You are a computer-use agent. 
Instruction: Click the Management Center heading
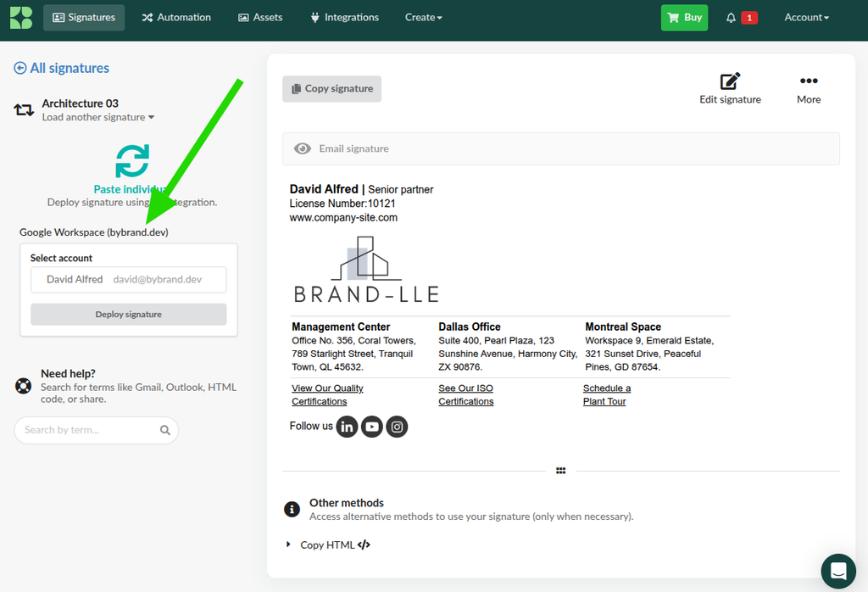click(341, 327)
